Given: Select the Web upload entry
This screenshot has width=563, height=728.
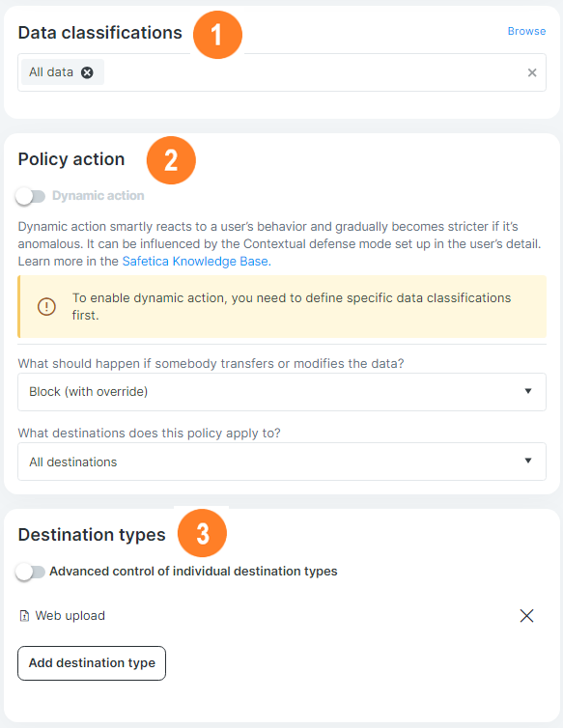Looking at the screenshot, I should (70, 616).
